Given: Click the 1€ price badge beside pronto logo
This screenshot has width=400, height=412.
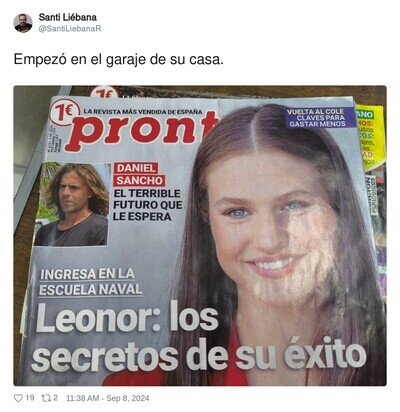Looking at the screenshot, I should [65, 113].
